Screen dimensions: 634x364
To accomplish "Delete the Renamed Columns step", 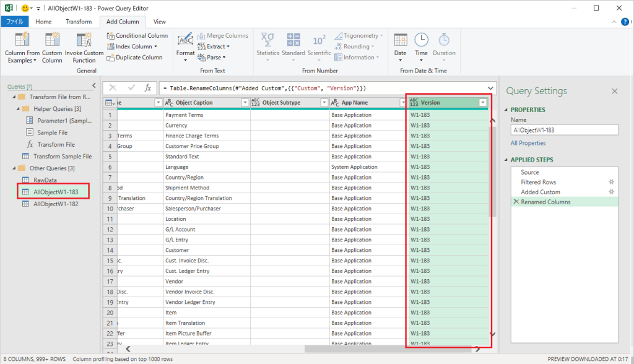I will [516, 201].
